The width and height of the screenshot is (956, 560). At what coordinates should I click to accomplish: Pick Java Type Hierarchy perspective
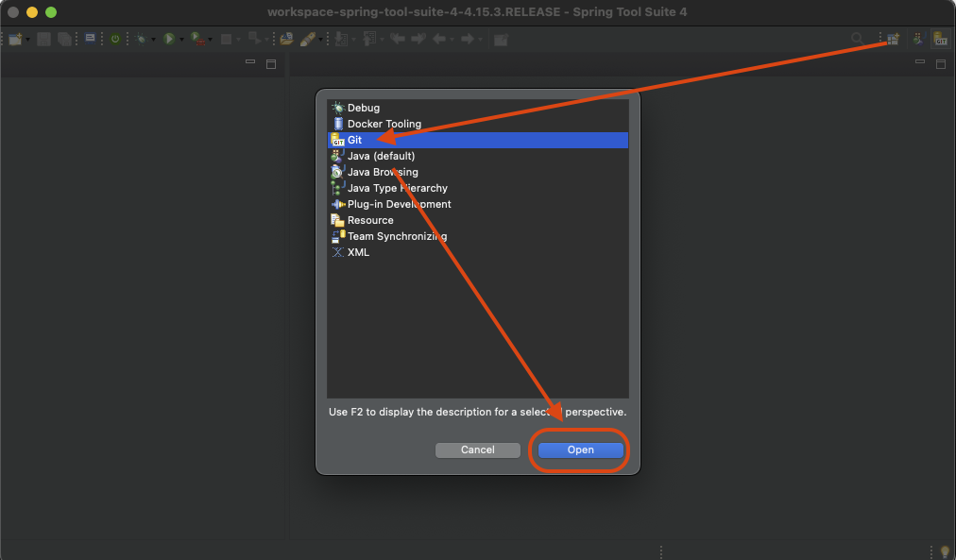tap(478, 188)
